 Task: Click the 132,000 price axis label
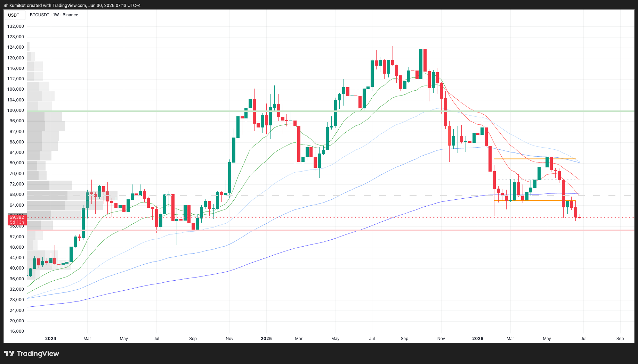(x=16, y=26)
